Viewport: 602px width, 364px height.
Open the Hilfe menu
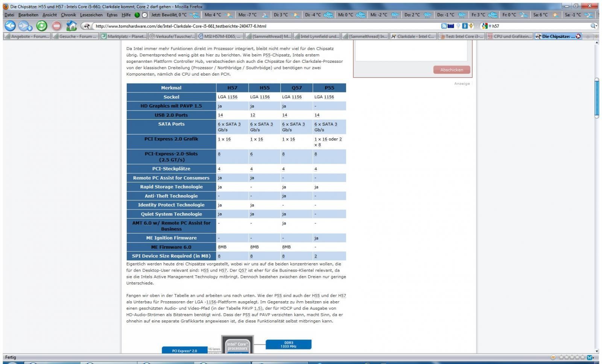click(x=126, y=15)
